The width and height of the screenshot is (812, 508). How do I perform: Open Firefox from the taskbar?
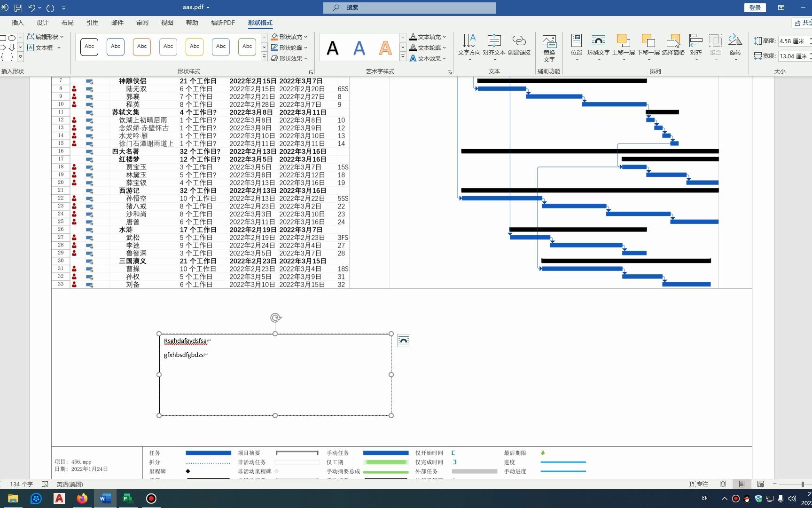coord(82,499)
